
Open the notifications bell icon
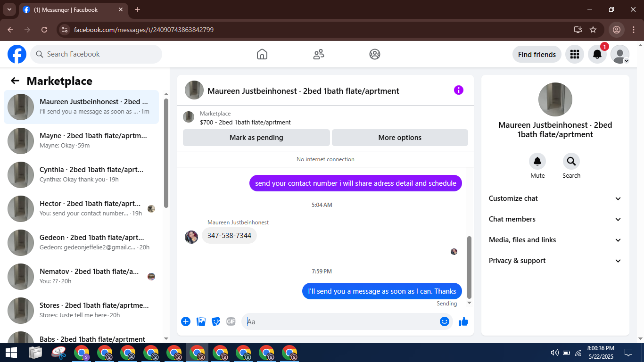point(597,54)
